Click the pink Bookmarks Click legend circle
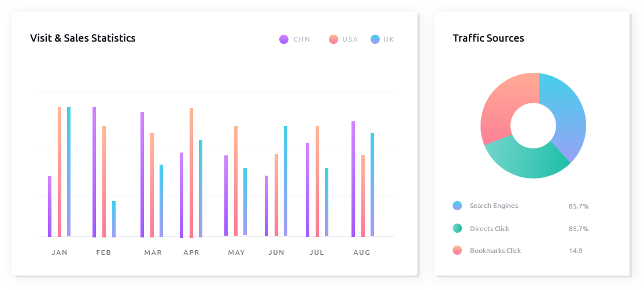Image resolution: width=644 pixels, height=290 pixels. point(457,250)
